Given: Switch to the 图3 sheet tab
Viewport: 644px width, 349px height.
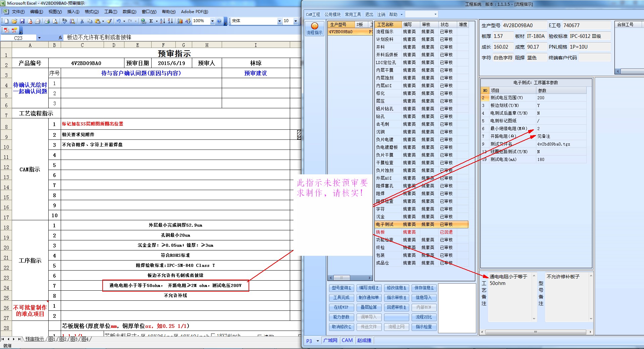Looking at the screenshot, I should coord(73,339).
